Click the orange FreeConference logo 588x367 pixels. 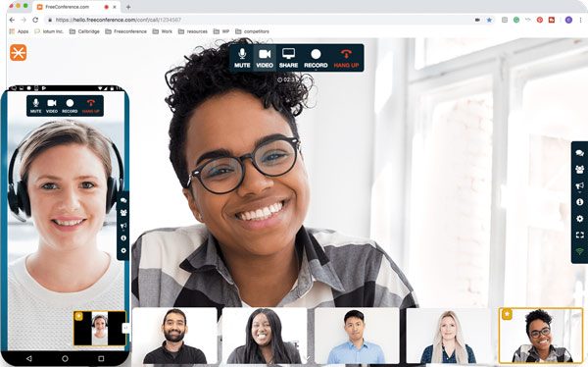tap(18, 52)
